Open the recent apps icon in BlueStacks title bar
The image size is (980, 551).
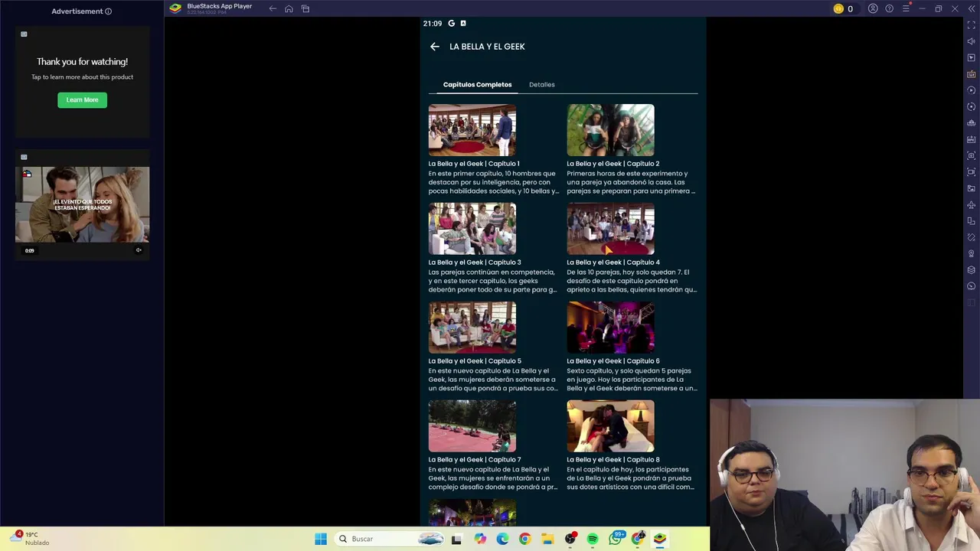305,8
